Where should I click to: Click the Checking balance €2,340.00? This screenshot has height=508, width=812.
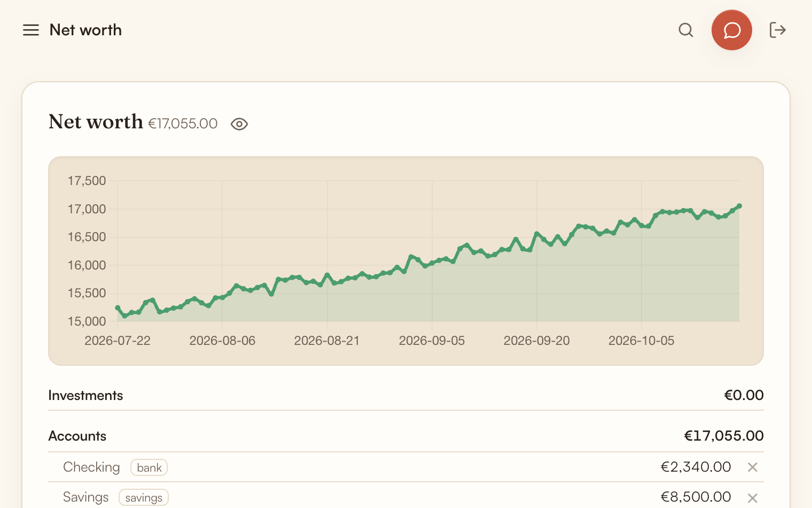coord(696,467)
